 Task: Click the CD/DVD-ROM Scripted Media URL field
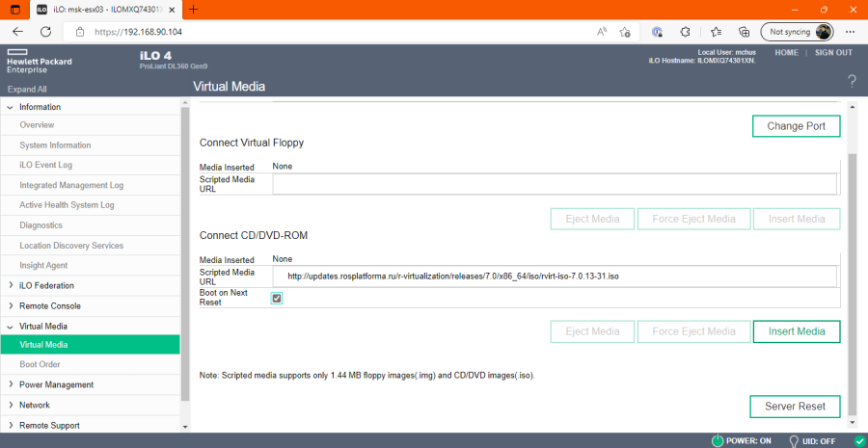point(555,276)
